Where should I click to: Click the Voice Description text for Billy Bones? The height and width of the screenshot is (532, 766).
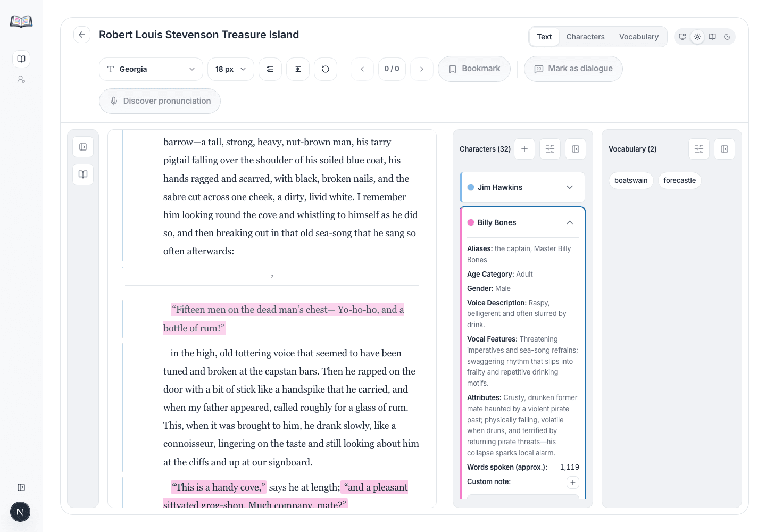[x=522, y=314]
